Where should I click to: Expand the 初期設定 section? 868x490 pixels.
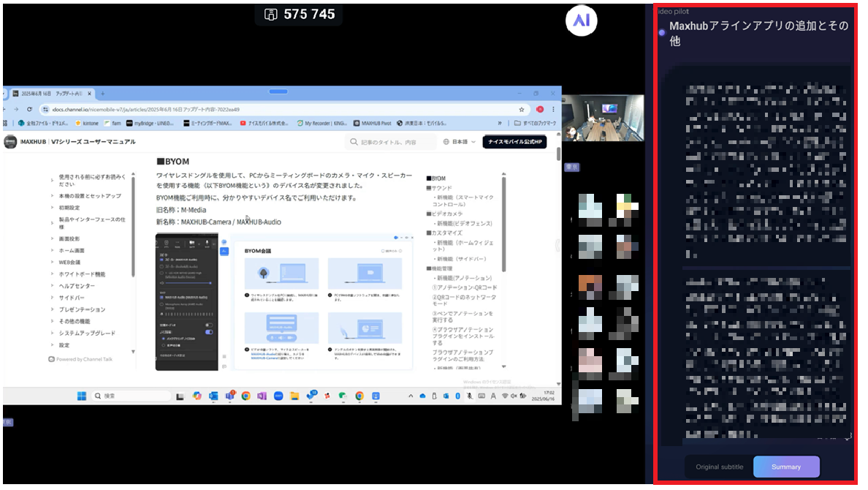(69, 208)
